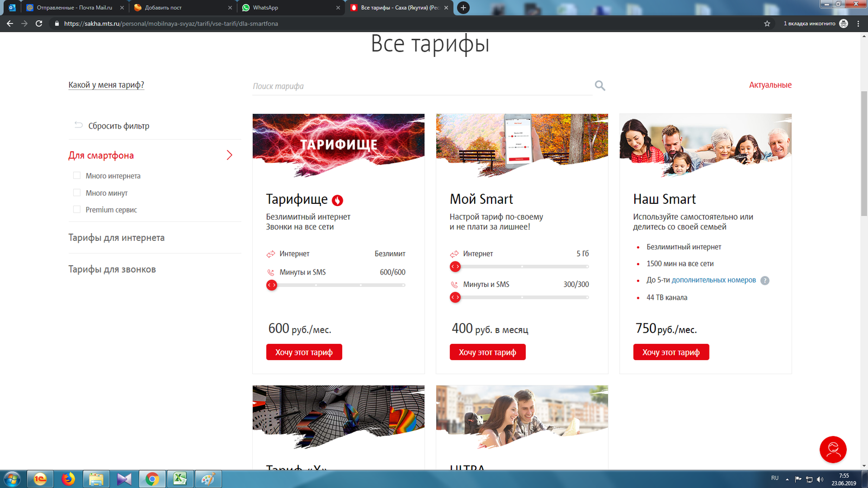Open the Chrome three-dot menu
This screenshot has height=488, width=868.
[858, 23]
